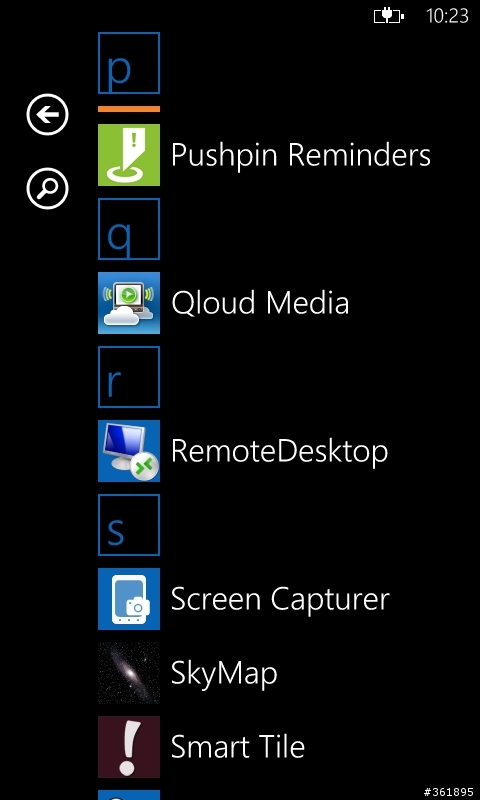480x800 pixels.
Task: Tap the Smart Tile text label
Action: pyautogui.click(x=238, y=747)
